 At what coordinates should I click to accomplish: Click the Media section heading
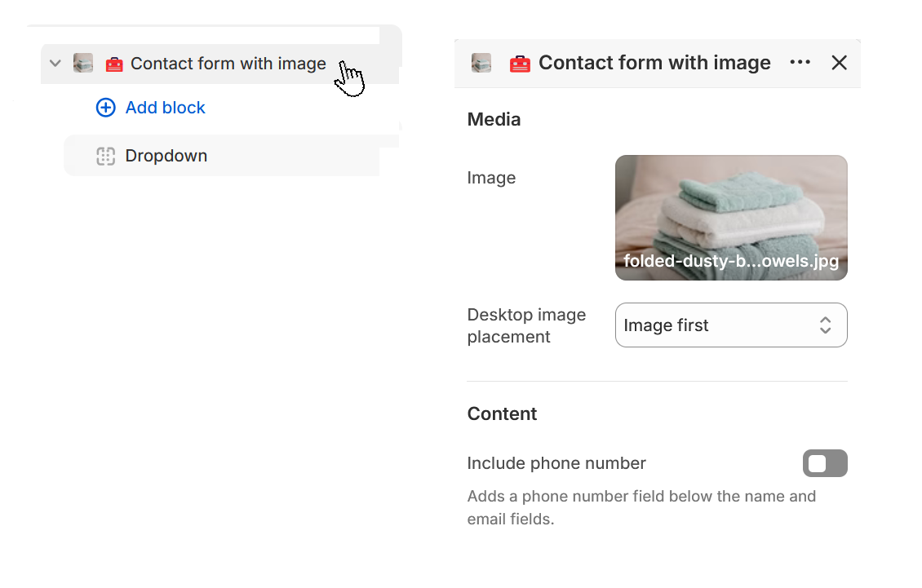pyautogui.click(x=493, y=119)
